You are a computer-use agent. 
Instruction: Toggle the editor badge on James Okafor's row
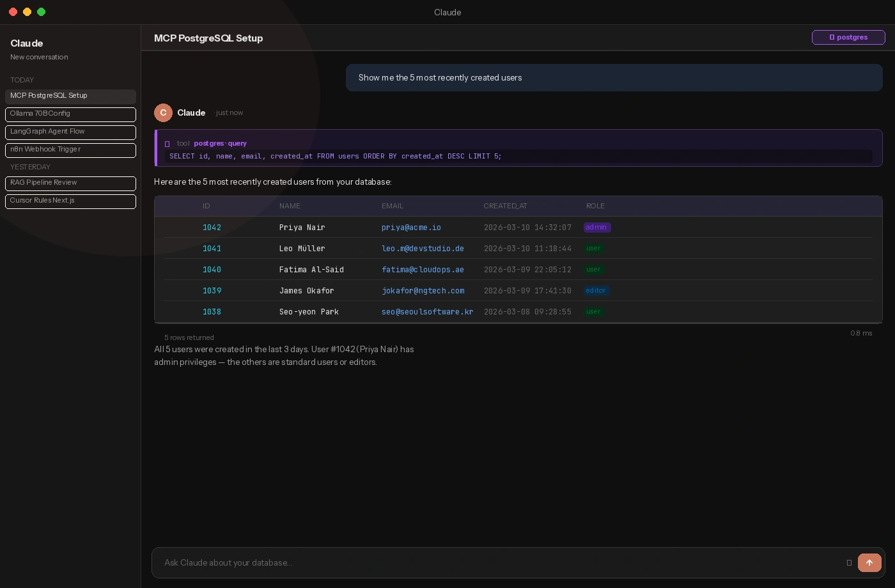[596, 291]
